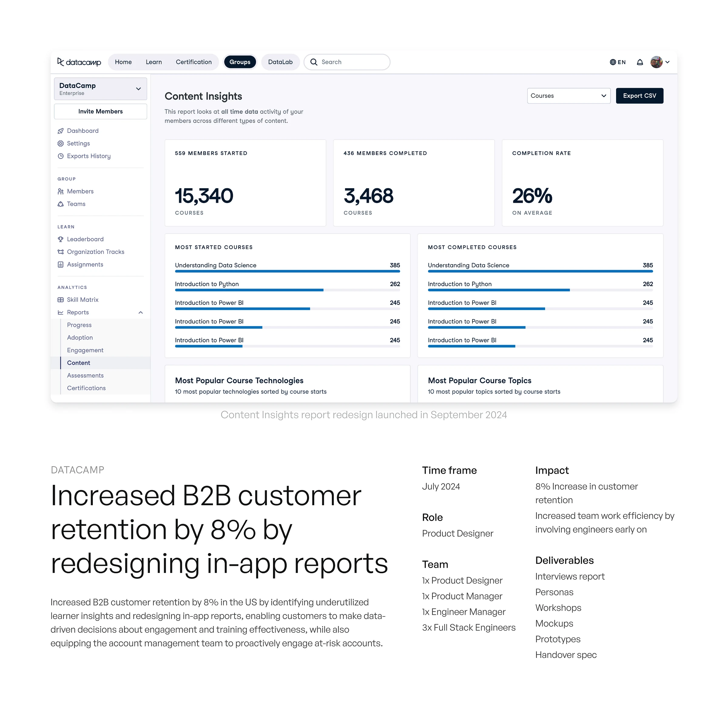
Task: Click the Exports History clock icon
Action: coord(60,156)
